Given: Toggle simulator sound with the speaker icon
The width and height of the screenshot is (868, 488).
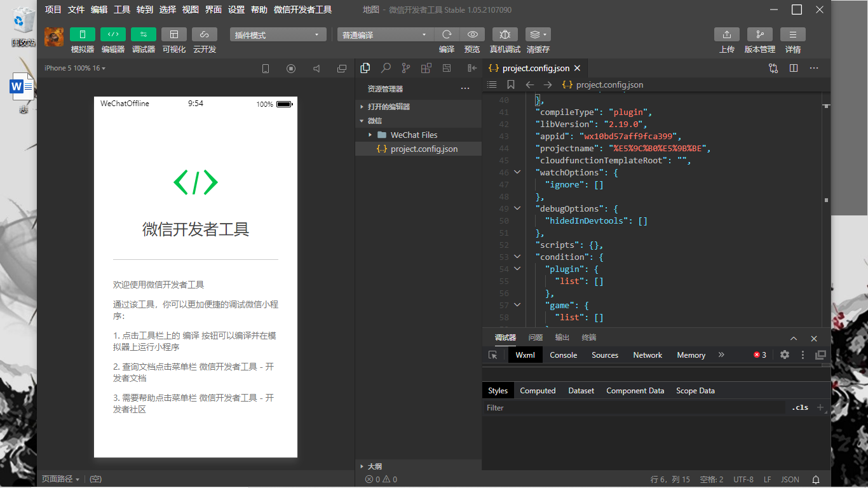Looking at the screenshot, I should tap(316, 69).
